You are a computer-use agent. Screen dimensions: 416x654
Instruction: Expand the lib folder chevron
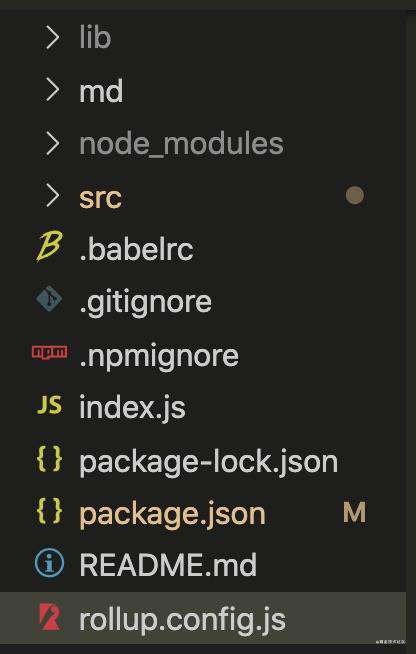52,38
